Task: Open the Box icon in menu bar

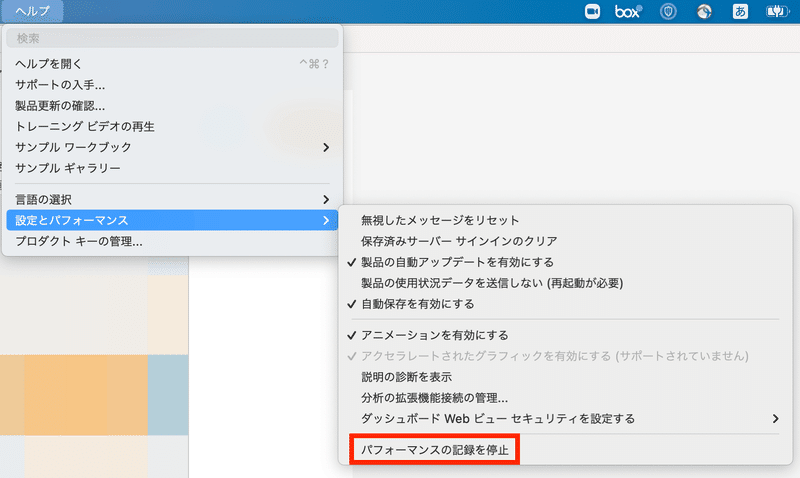Action: [x=629, y=11]
